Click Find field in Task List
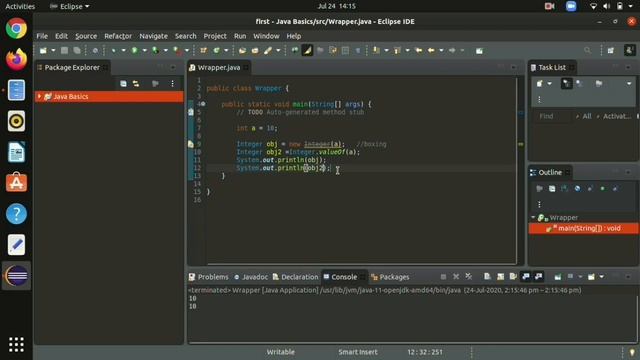 click(553, 116)
